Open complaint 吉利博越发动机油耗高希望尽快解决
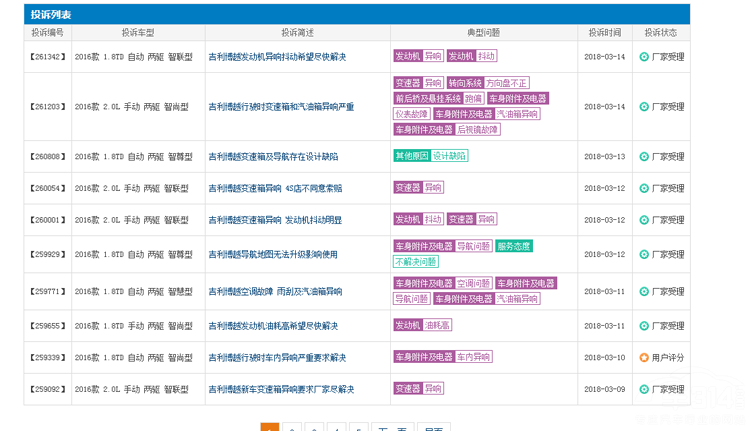 point(273,326)
